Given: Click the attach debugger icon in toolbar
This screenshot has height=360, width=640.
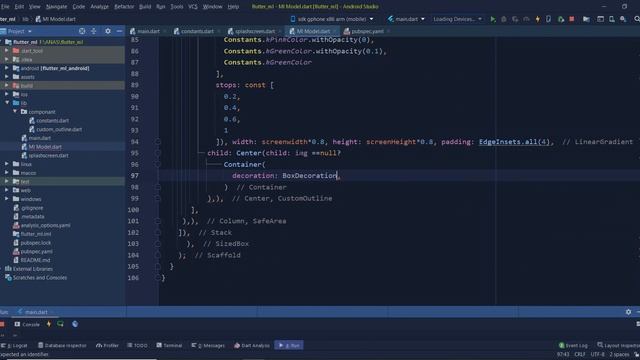Looking at the screenshot, I should [561, 19].
